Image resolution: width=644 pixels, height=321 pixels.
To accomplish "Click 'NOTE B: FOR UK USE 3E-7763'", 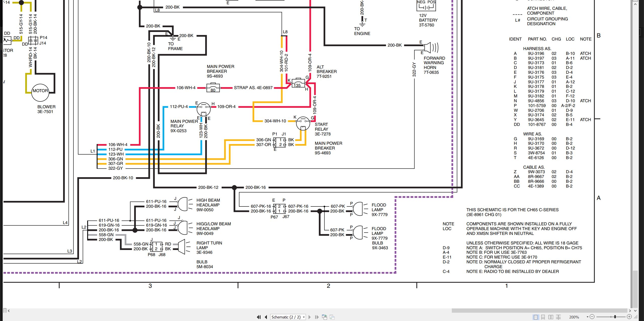I will click(496, 252).
